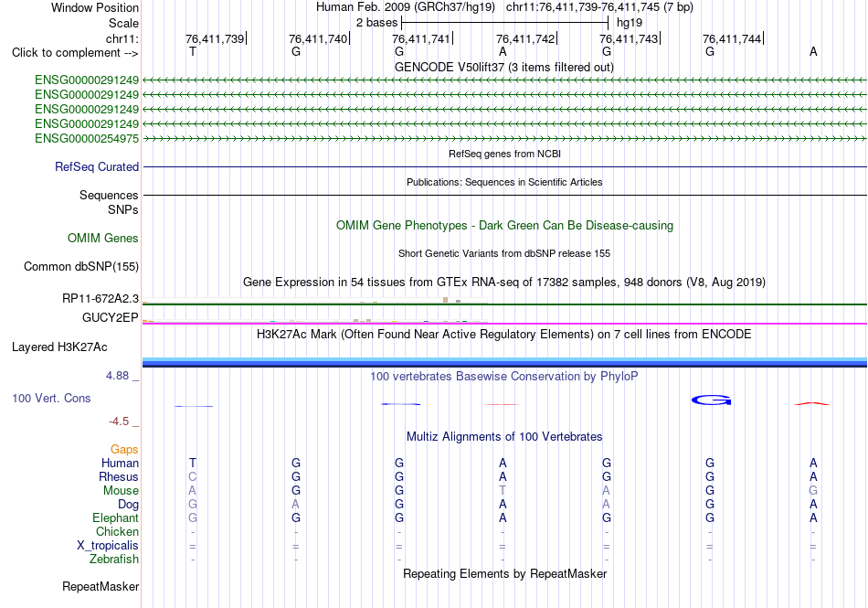The width and height of the screenshot is (868, 608).
Task: Open the Common dbSNP(155) track label
Action: click(x=80, y=266)
